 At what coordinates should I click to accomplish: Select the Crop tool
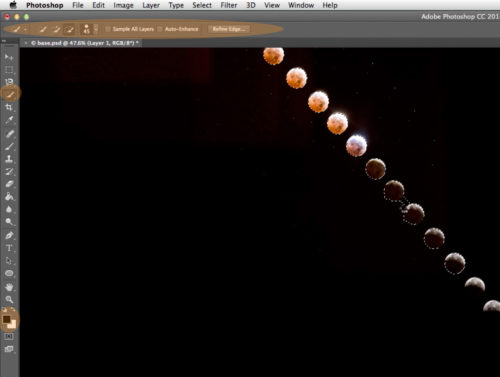(x=9, y=107)
